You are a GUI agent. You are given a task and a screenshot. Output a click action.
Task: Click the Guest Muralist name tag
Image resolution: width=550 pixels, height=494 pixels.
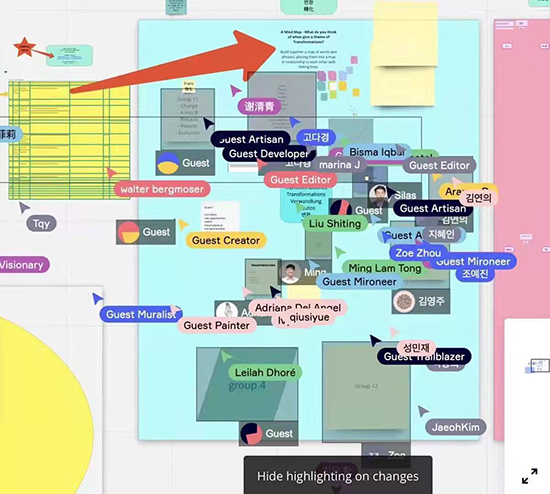point(141,314)
